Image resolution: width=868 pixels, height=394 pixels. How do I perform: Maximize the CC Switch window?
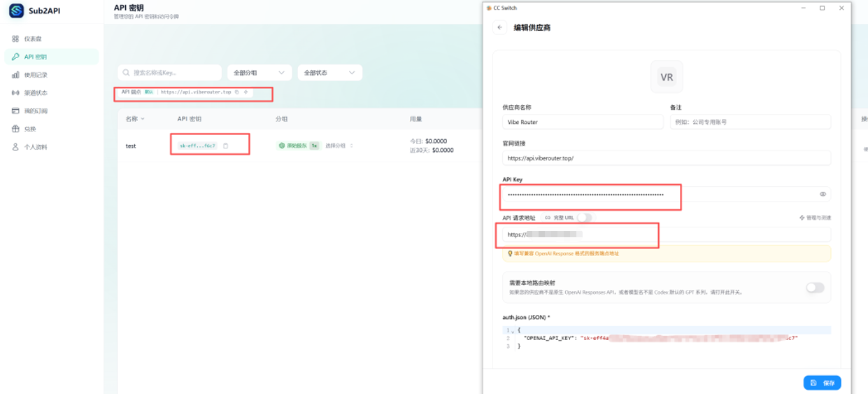point(822,8)
